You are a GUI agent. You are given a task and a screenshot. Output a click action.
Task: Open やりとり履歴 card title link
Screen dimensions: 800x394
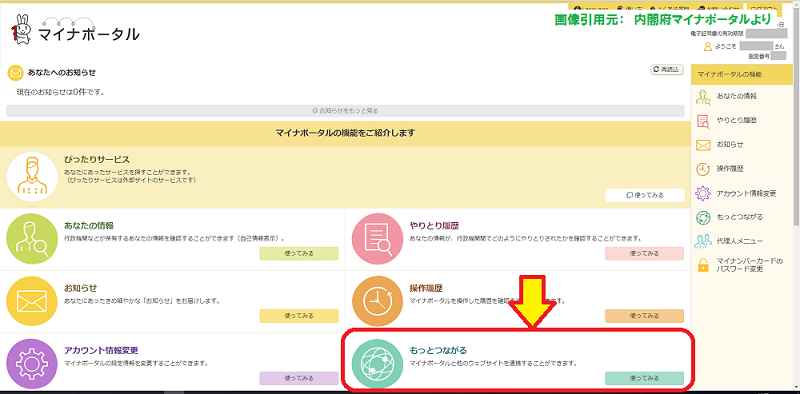point(435,225)
